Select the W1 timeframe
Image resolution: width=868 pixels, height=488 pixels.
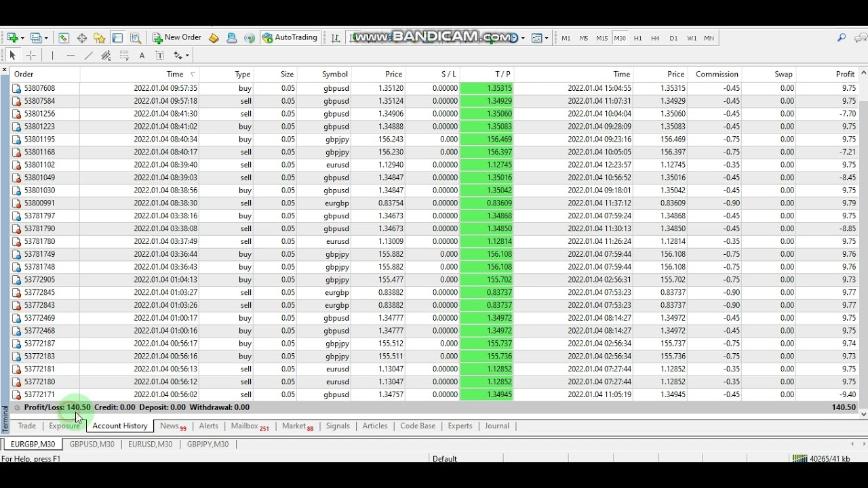point(692,39)
